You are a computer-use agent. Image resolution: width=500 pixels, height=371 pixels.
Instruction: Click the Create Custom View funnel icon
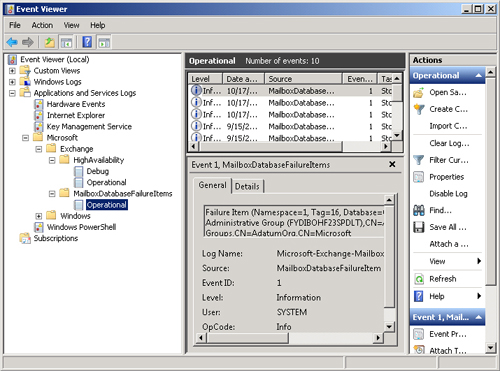(419, 109)
